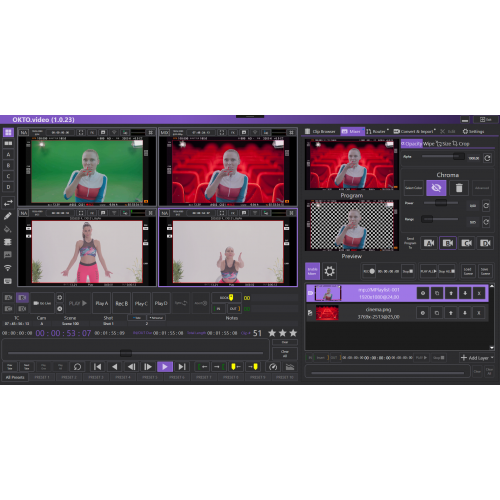
Task: Click the swap arrows sidebar icon
Action: pyautogui.click(x=8, y=202)
